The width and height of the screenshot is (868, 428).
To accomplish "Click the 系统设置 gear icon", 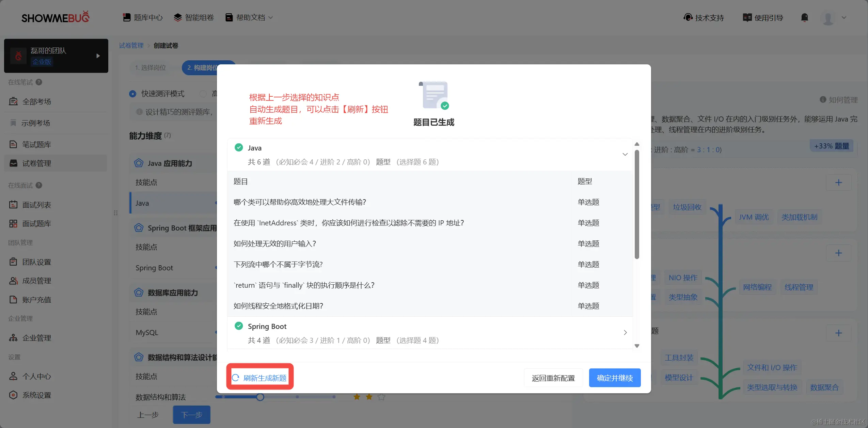I will pyautogui.click(x=13, y=395).
